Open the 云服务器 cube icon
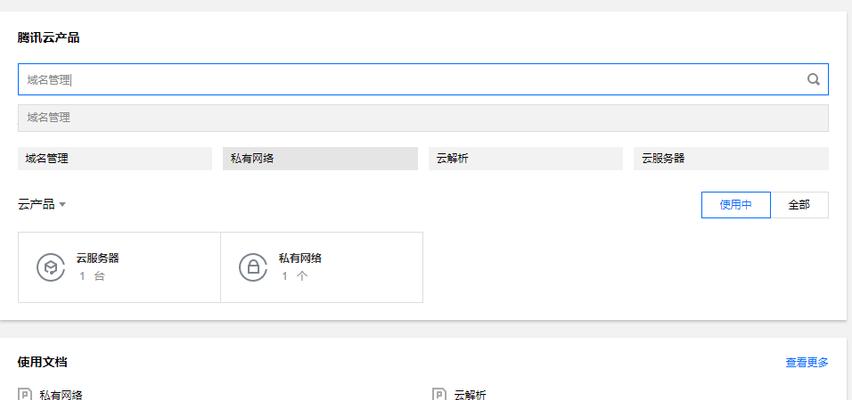This screenshot has width=852, height=400. pos(51,267)
